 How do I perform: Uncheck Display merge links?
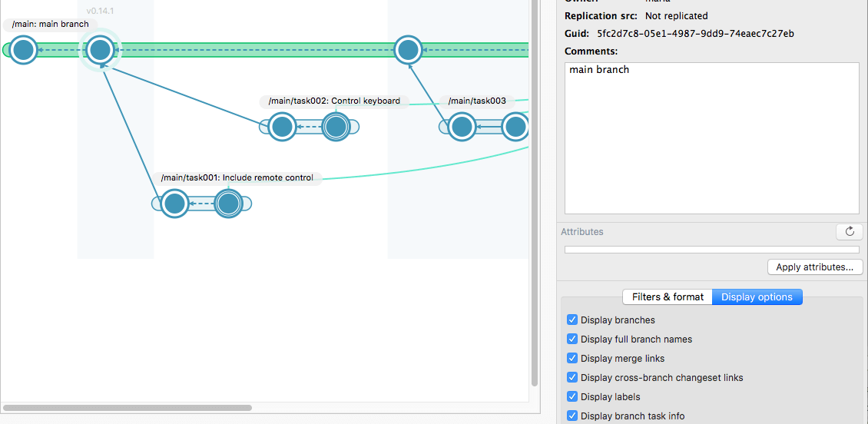point(572,358)
